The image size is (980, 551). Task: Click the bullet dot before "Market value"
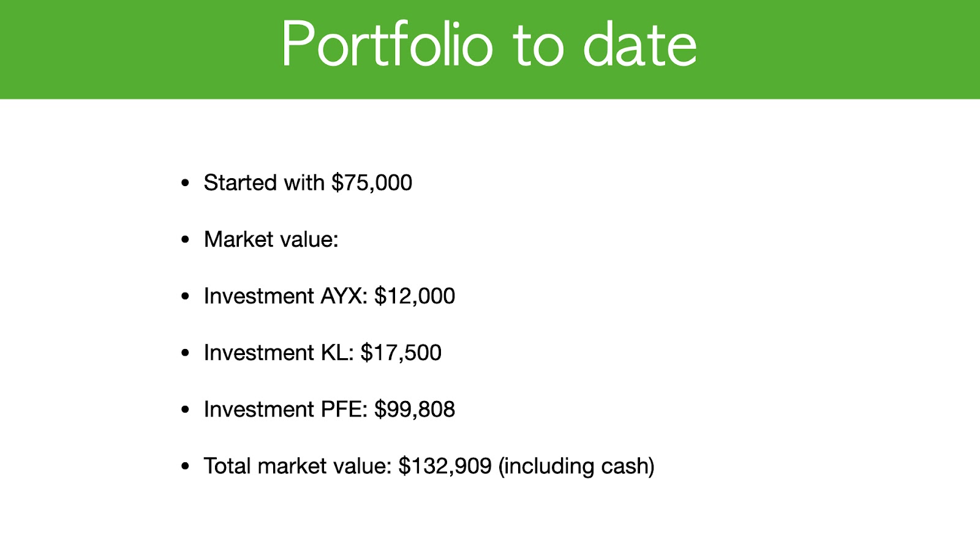pos(186,240)
